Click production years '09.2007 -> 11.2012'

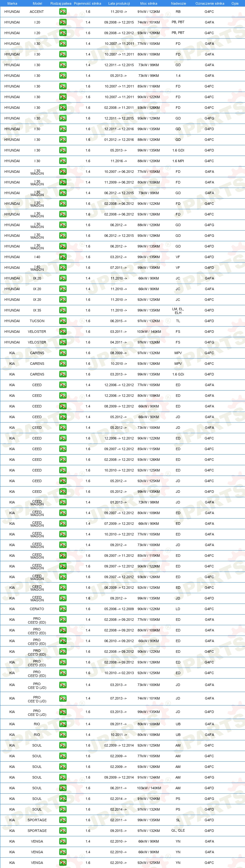tap(119, 556)
